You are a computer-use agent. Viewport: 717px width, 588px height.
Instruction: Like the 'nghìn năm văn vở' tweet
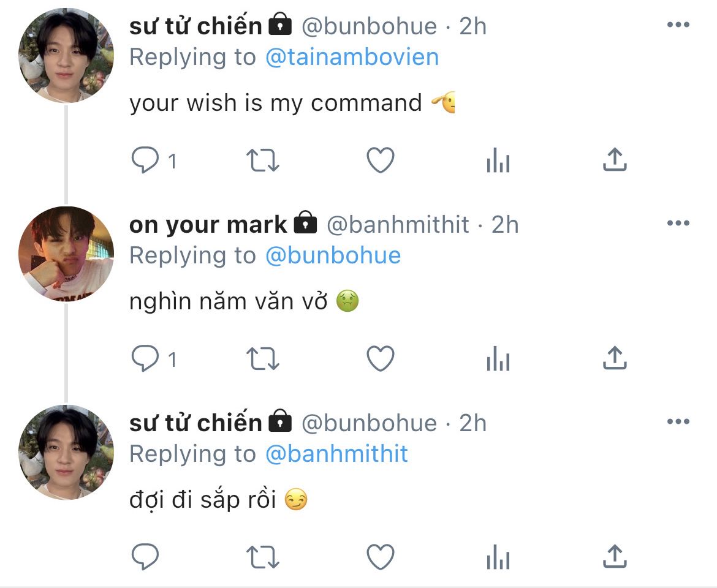[381, 358]
